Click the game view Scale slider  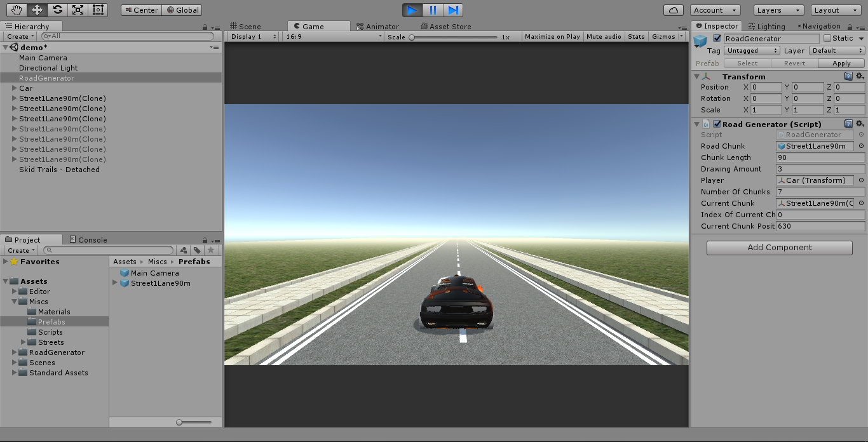click(454, 37)
